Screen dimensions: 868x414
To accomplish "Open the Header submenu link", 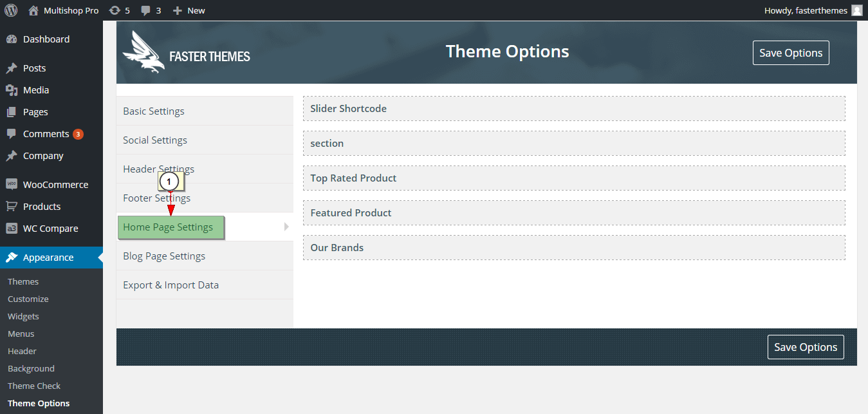I will coord(22,351).
